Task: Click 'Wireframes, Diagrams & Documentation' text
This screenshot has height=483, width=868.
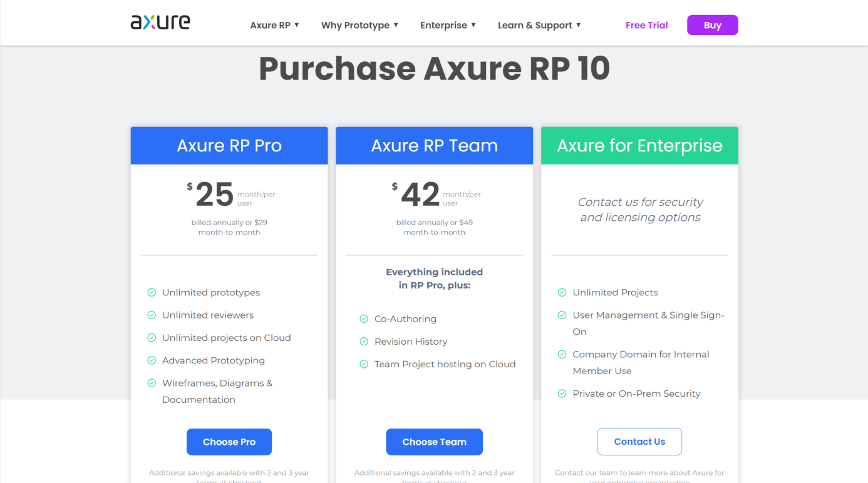Action: (217, 391)
